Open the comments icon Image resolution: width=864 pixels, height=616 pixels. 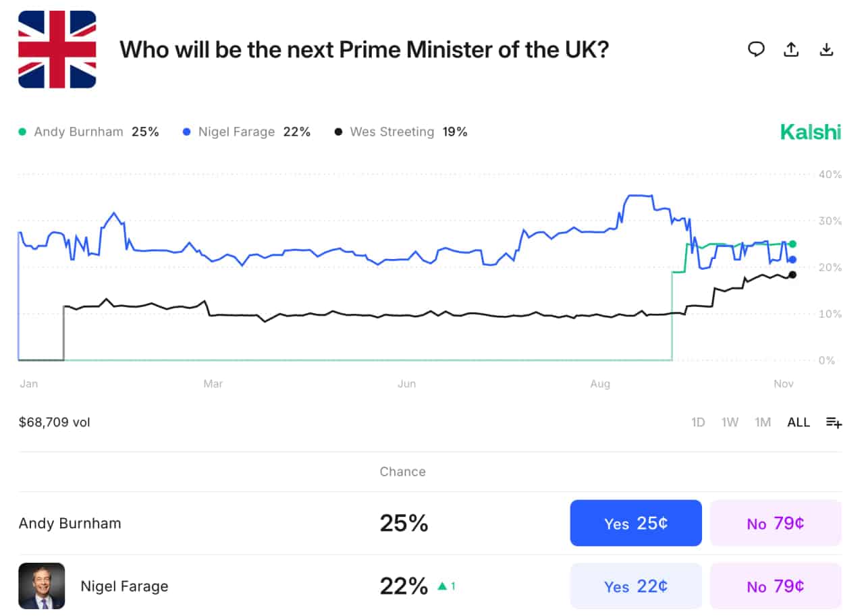[x=757, y=49]
